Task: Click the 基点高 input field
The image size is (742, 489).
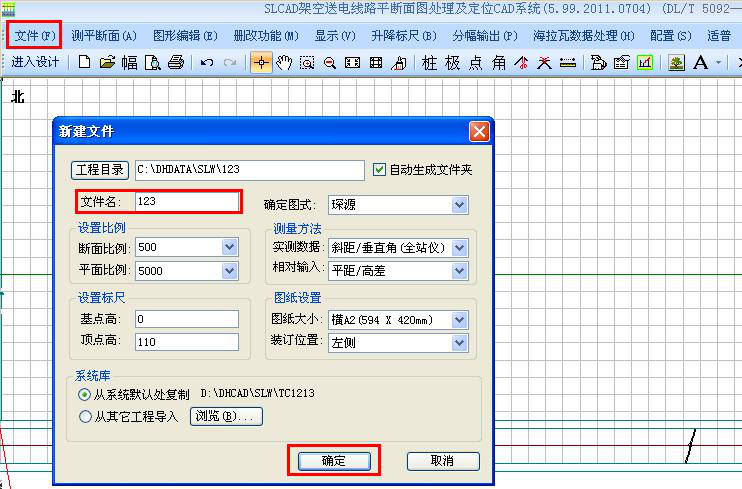Action: 187,319
